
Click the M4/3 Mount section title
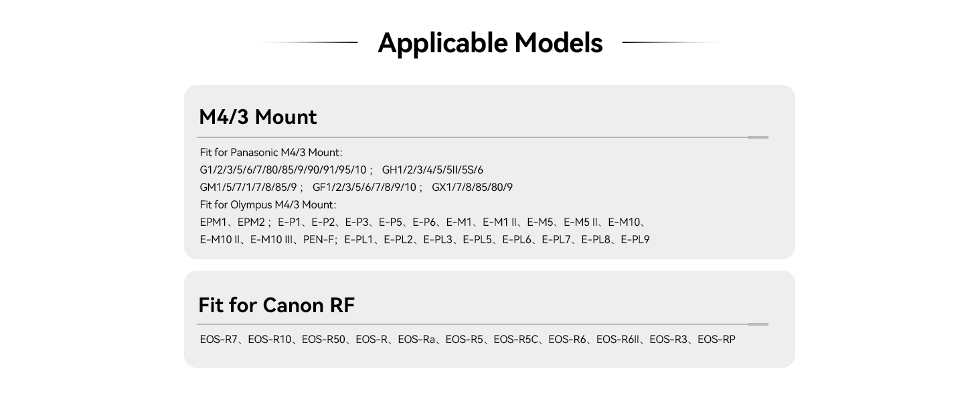pyautogui.click(x=258, y=117)
